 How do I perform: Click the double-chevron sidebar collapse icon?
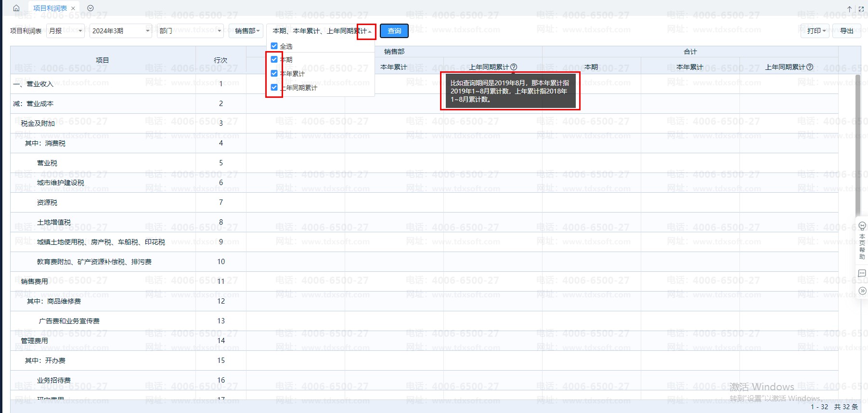click(x=862, y=291)
